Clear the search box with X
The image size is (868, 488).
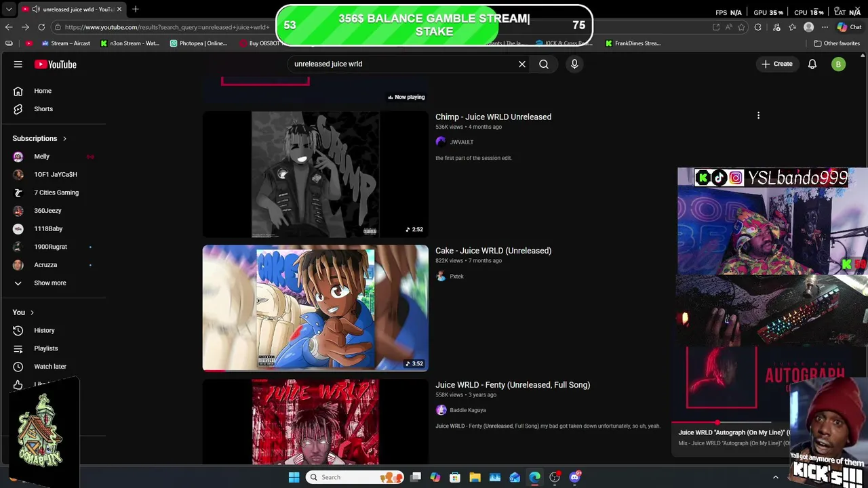522,64
